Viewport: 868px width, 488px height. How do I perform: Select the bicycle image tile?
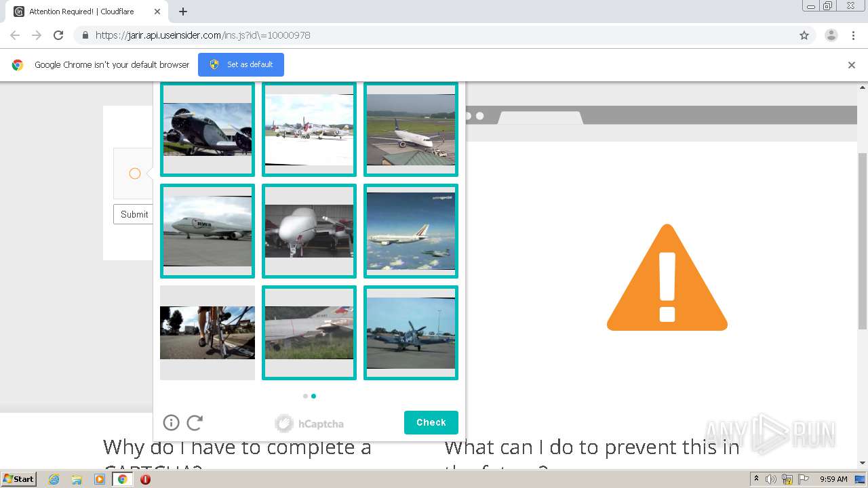click(208, 333)
